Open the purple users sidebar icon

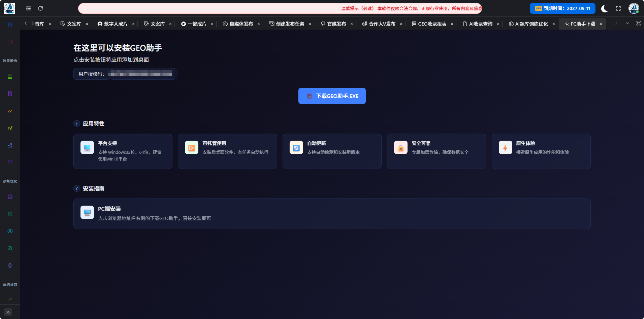pyautogui.click(x=10, y=162)
